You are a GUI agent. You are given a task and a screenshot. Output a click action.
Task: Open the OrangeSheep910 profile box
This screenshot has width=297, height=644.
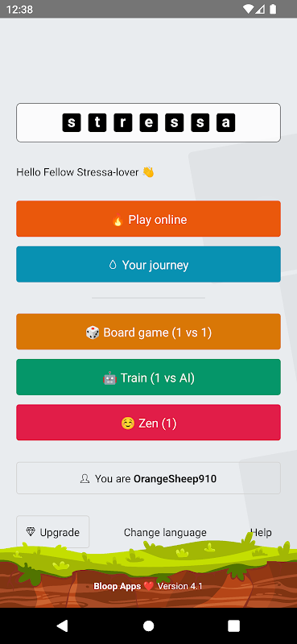[x=148, y=478]
